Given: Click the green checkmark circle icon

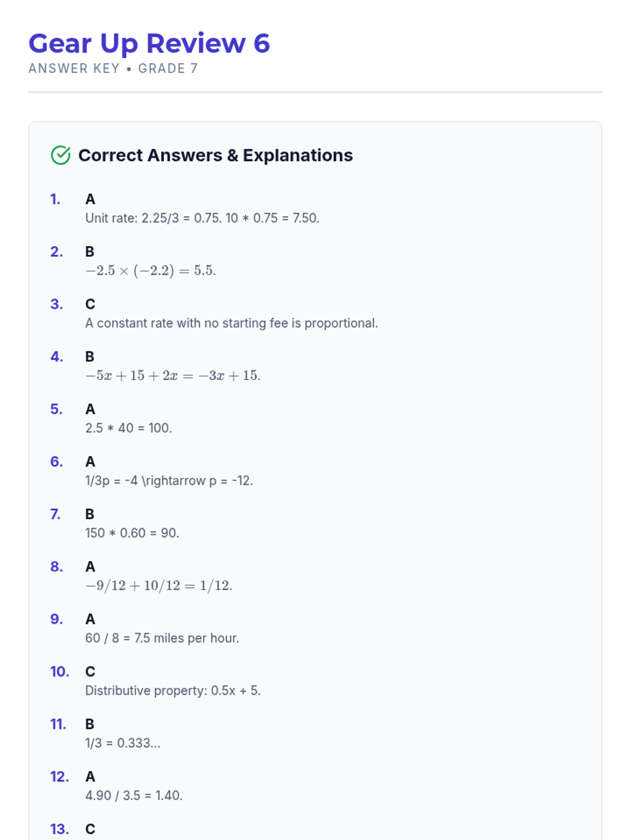Looking at the screenshot, I should (61, 155).
